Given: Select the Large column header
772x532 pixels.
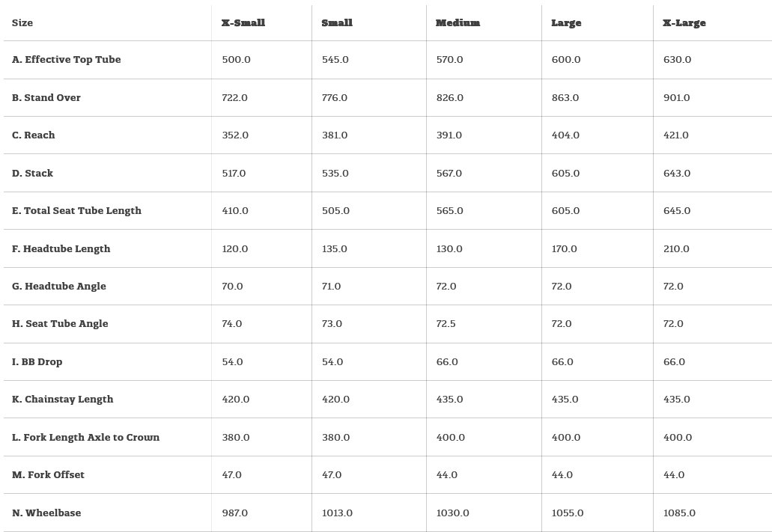Looking at the screenshot, I should [566, 23].
